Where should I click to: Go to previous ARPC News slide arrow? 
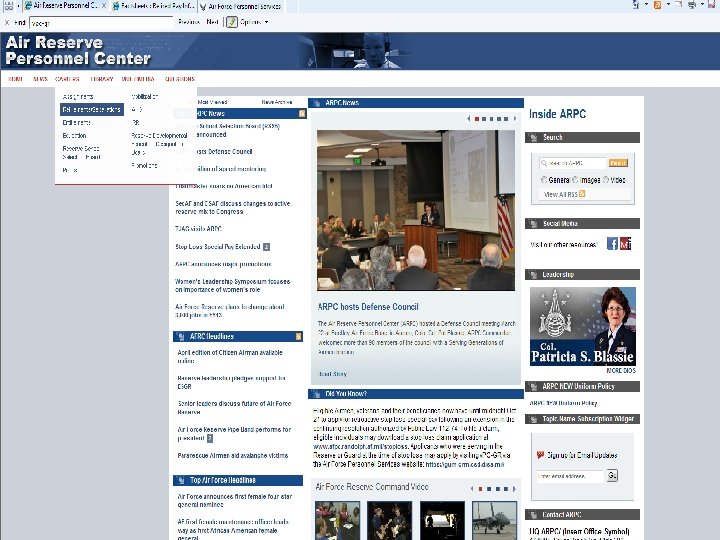pos(468,118)
